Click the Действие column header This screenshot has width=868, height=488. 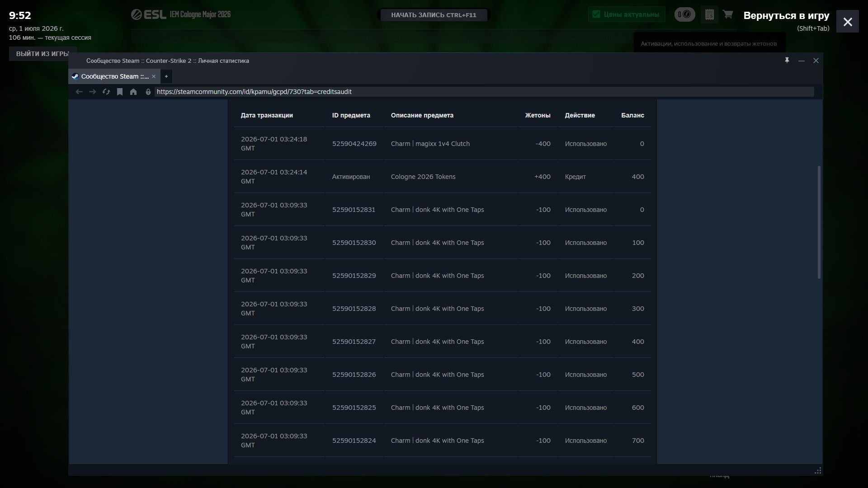(x=580, y=115)
